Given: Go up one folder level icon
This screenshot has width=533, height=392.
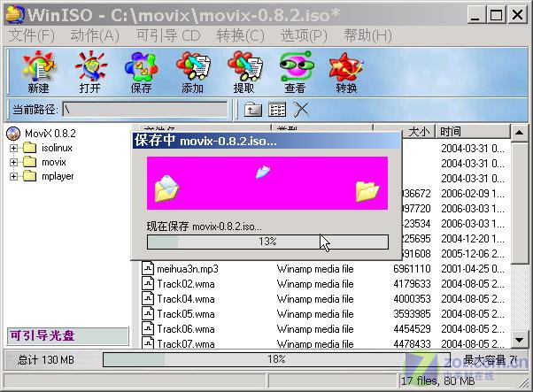Looking at the screenshot, I should [x=253, y=110].
